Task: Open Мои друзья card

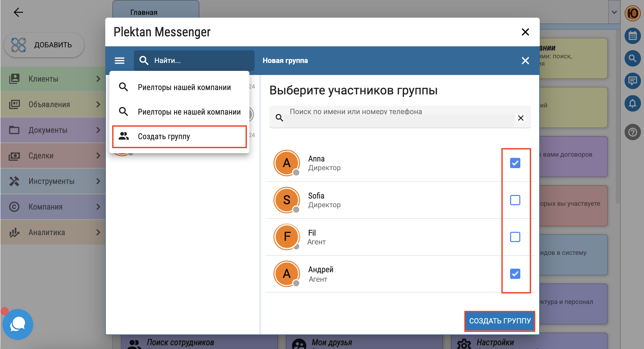Action: point(364,342)
